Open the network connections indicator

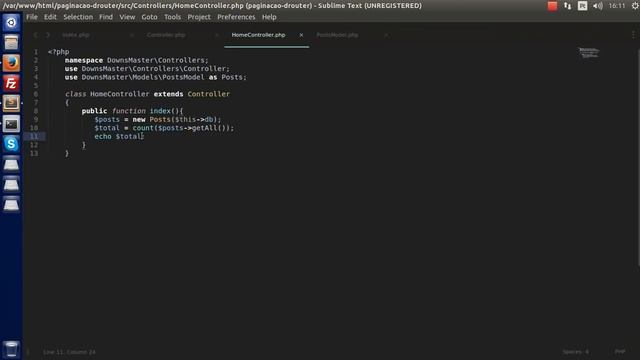[x=567, y=6]
